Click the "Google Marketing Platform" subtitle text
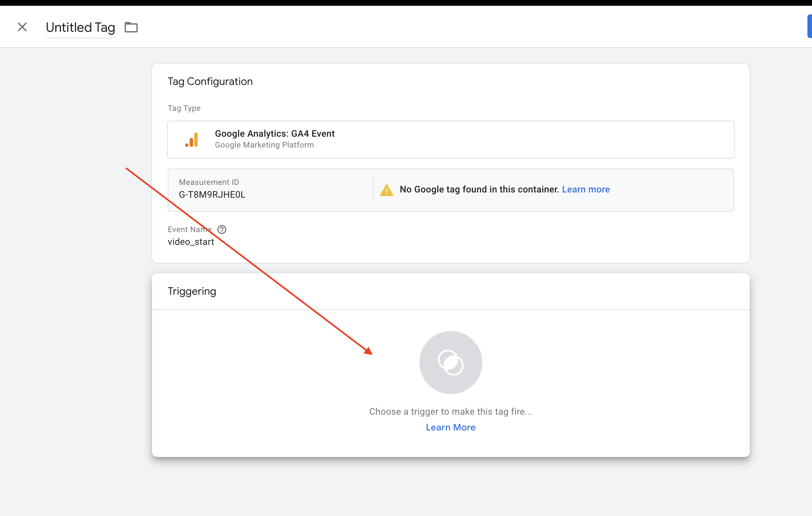The image size is (812, 516). coord(264,145)
